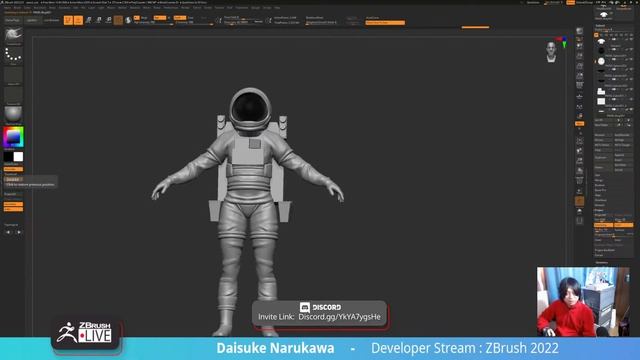Viewport: 640px width, 360px height.
Task: Click the sphere icon beside the Gizmo button
Action: click(x=128, y=20)
